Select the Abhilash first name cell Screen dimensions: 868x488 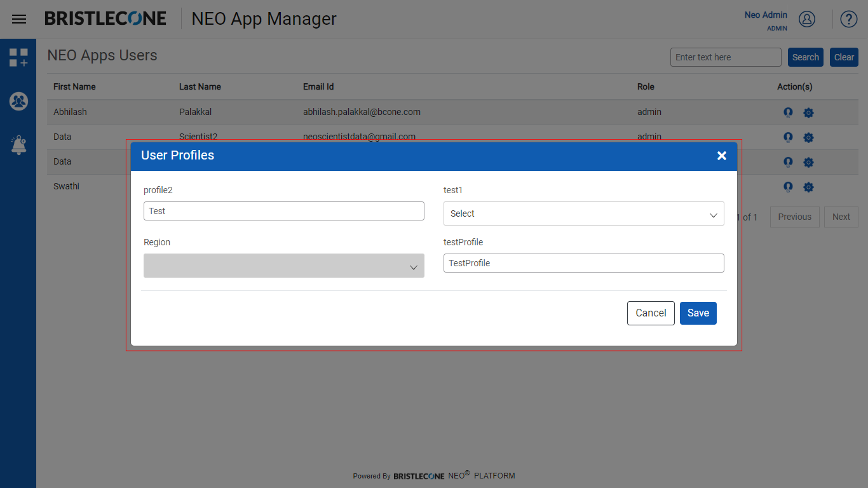tap(70, 112)
